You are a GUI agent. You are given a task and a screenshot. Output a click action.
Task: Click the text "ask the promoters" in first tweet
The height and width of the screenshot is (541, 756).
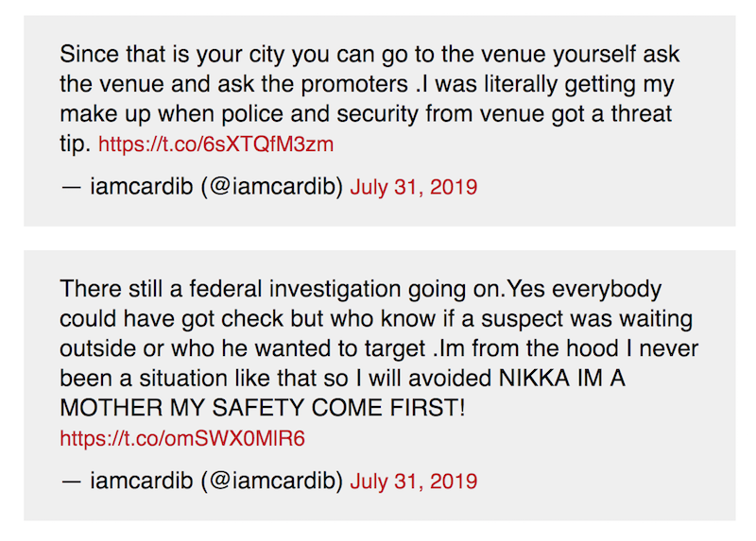tap(308, 84)
